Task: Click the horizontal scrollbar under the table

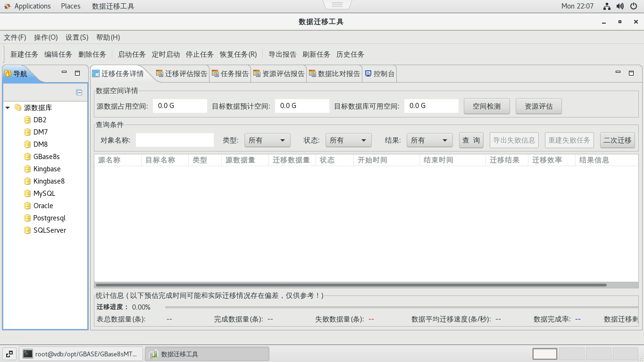Action: [x=351, y=285]
